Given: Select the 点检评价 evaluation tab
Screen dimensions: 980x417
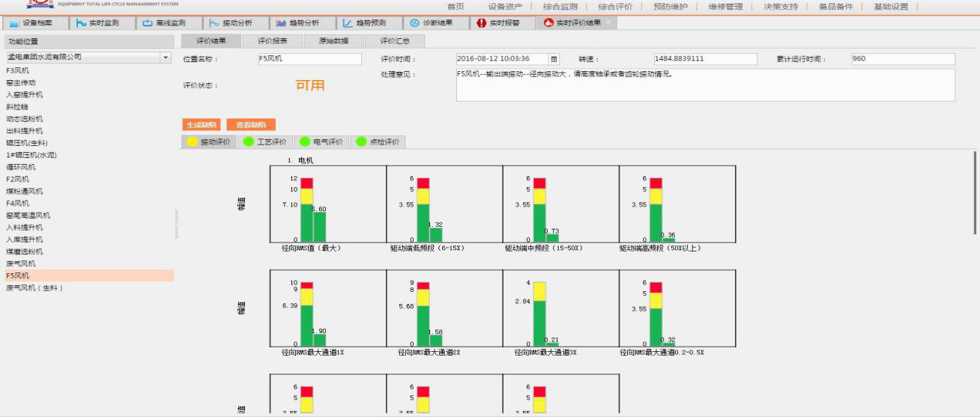Looking at the screenshot, I should (x=378, y=141).
